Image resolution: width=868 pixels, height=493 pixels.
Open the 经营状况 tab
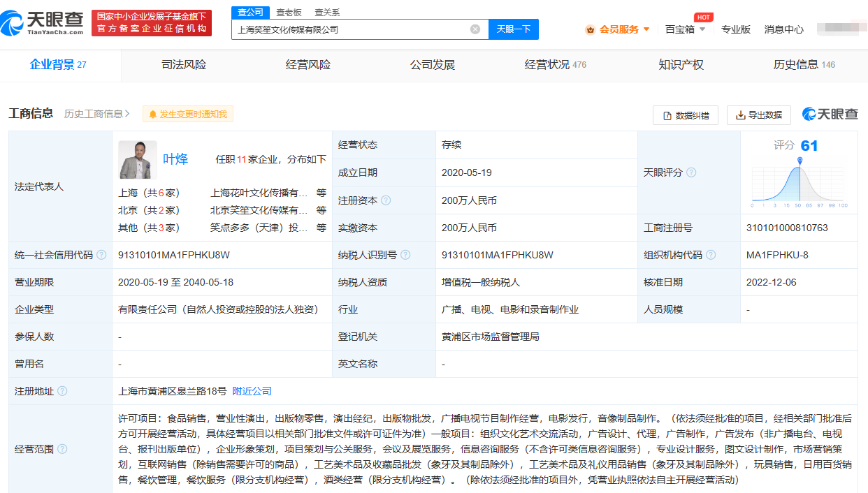tap(556, 65)
